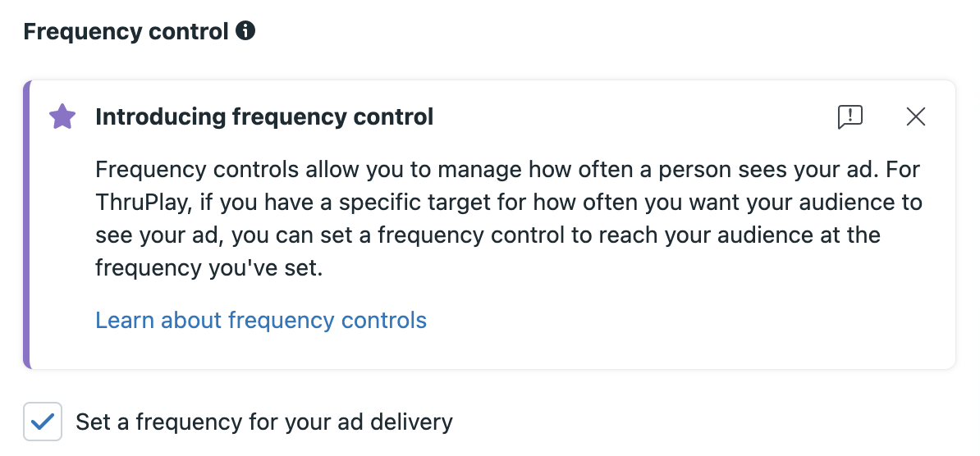The image size is (980, 456).
Task: Click the 'Set a frequency for your ad delivery' label
Action: (263, 422)
